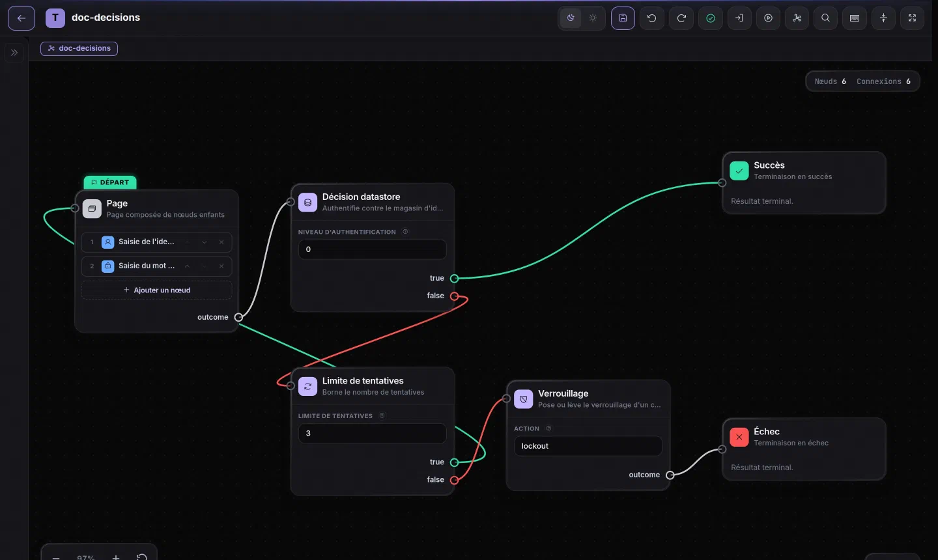Run the flow with the play icon
The image size is (938, 560).
pos(769,18)
